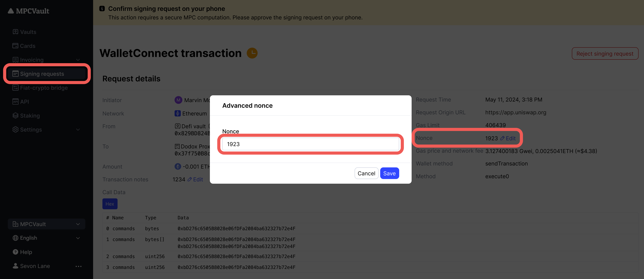Open the English language dropdown
Screen dimensions: 644x279
[x=47, y=238]
